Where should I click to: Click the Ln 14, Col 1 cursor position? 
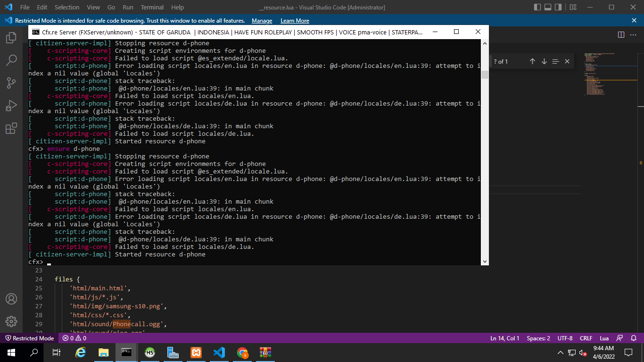tap(504, 338)
